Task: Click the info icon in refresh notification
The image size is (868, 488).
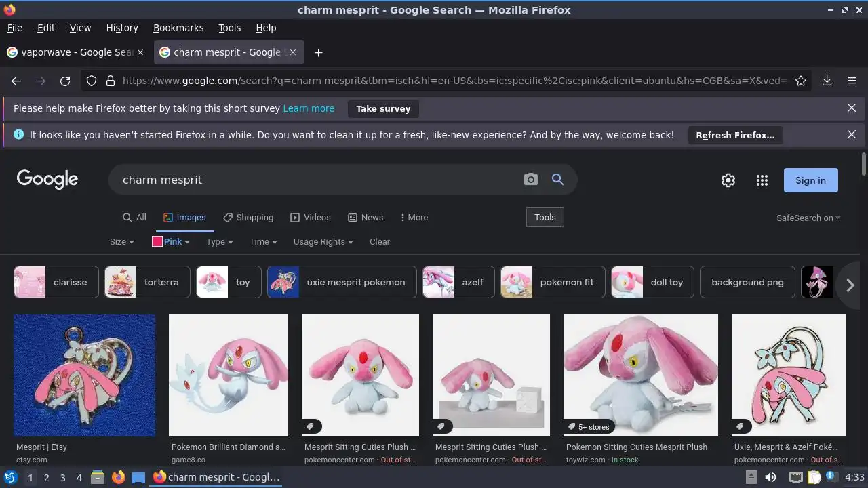Action: coord(18,135)
